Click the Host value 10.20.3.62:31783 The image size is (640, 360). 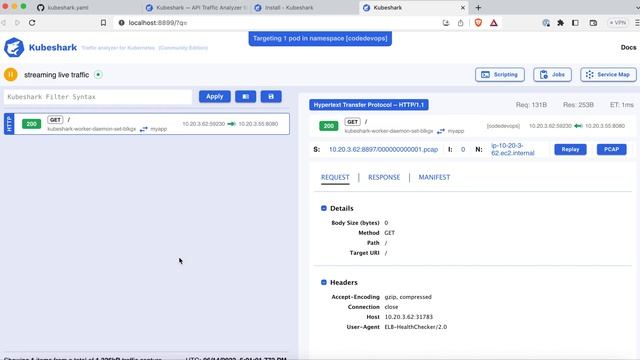coord(409,317)
